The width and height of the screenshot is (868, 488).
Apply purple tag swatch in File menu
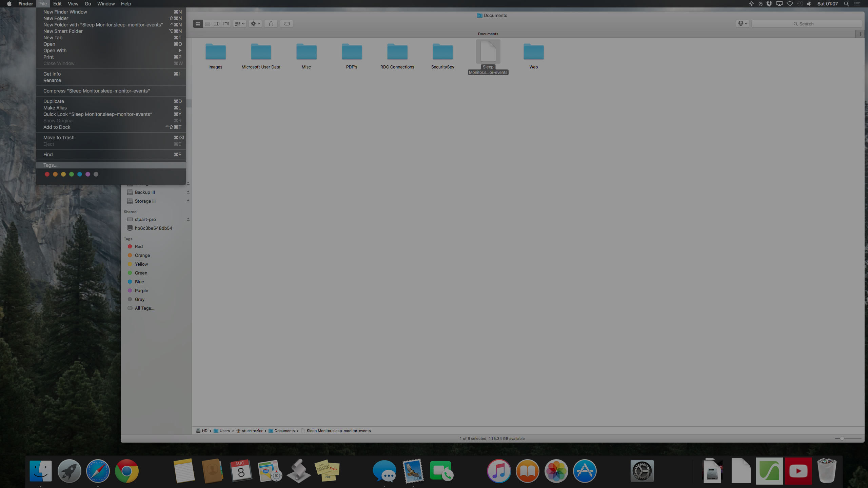click(88, 174)
